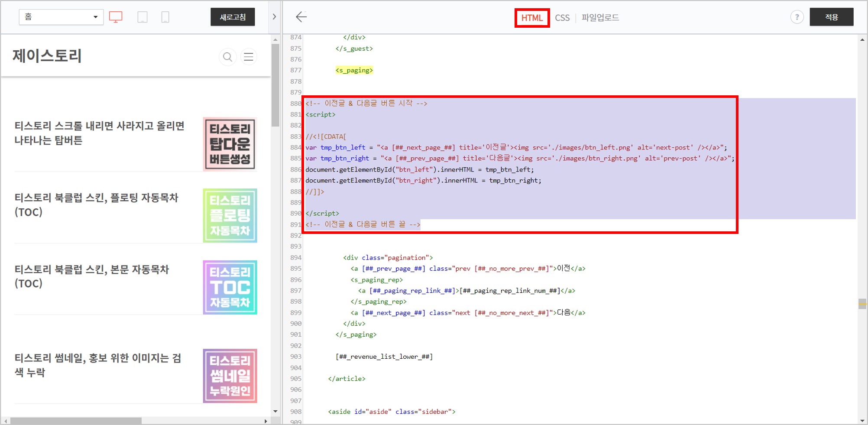Open hamburger menu in blog preview

tap(249, 57)
